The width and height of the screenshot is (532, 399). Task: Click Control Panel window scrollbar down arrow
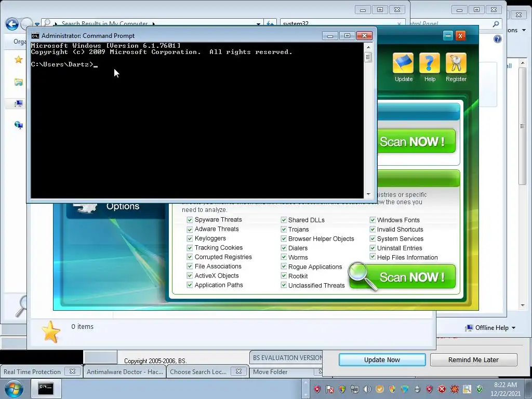523,305
